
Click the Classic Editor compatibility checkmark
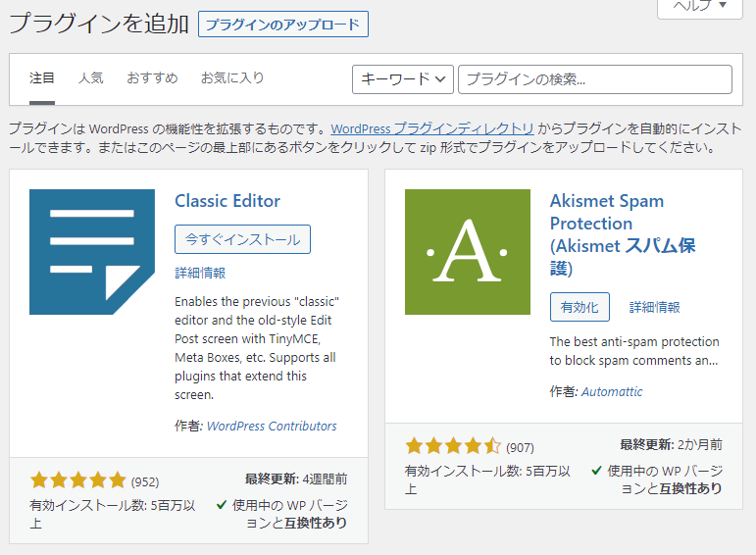[222, 505]
